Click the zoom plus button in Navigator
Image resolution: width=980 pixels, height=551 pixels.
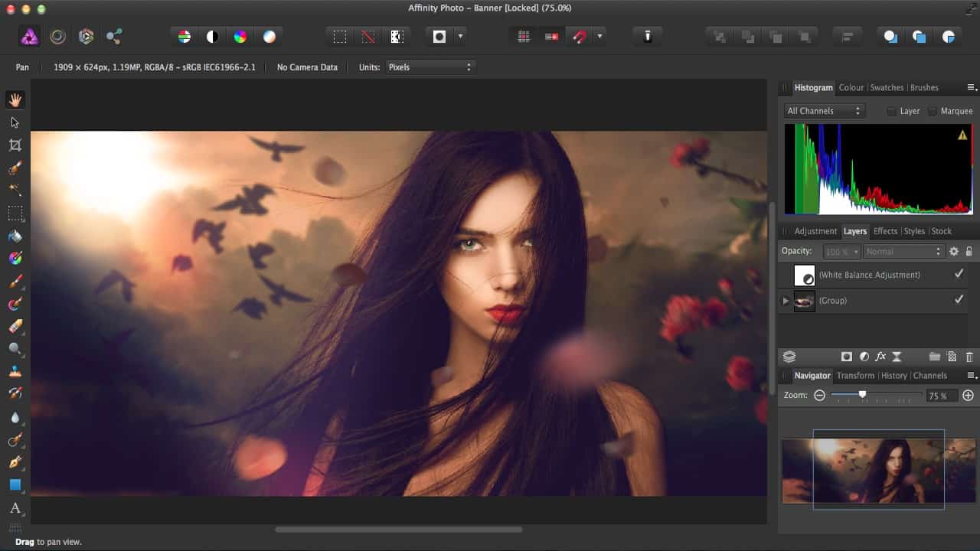pyautogui.click(x=966, y=395)
